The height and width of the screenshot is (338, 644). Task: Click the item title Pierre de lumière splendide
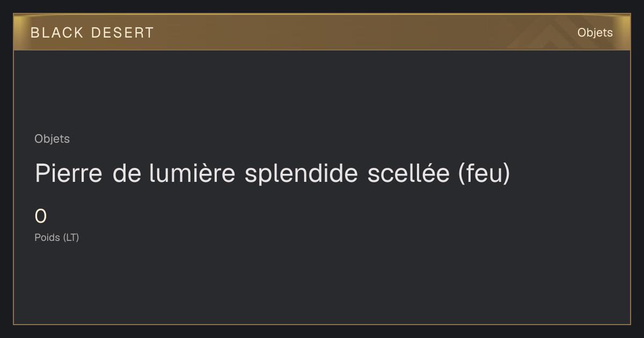point(272,174)
